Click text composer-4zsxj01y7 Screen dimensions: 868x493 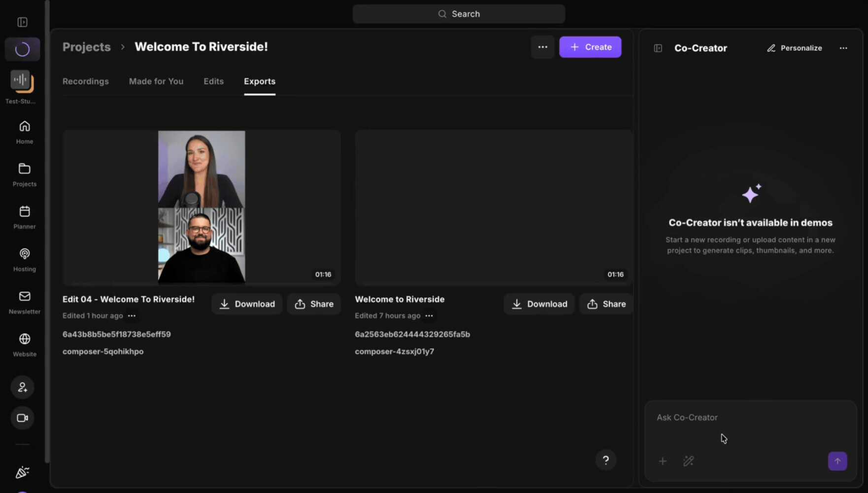[x=395, y=352]
